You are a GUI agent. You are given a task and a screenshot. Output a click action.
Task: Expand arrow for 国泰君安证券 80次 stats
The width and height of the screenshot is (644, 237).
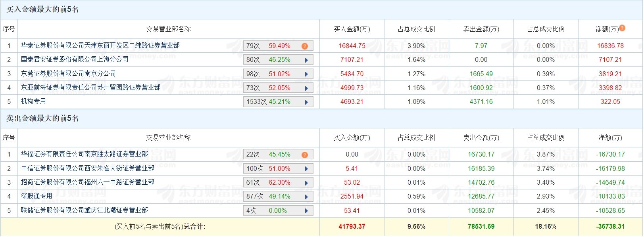306,60
